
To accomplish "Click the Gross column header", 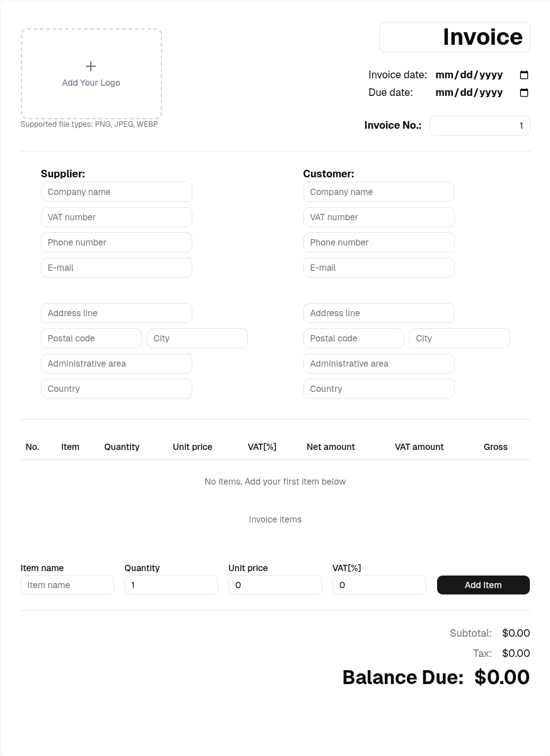I will click(x=496, y=447).
